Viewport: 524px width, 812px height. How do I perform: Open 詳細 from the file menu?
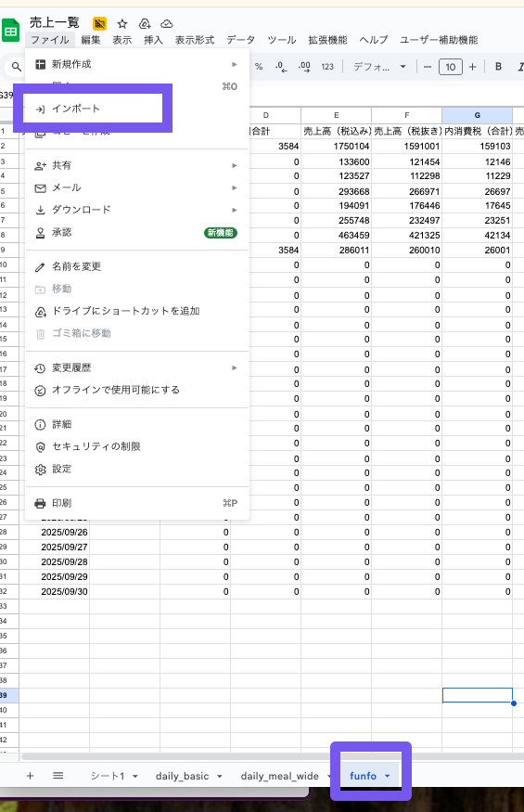pos(136,425)
